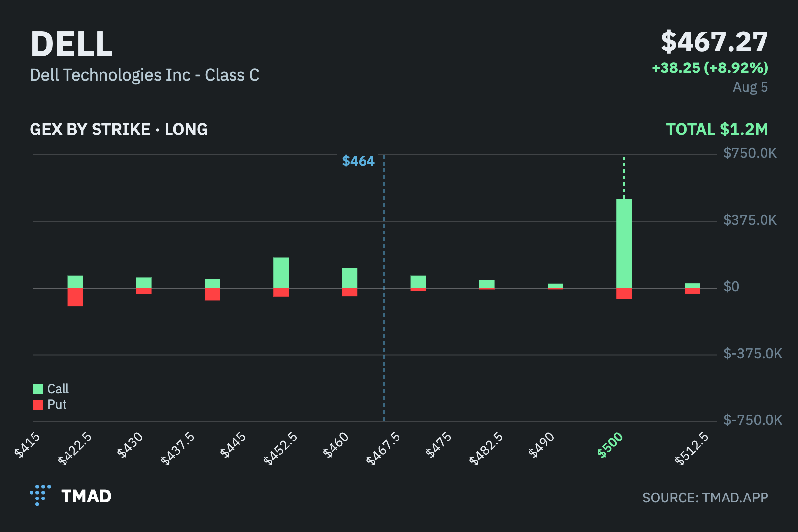Click the green call bar at the $470 strike
This screenshot has height=532, width=798.
(418, 282)
